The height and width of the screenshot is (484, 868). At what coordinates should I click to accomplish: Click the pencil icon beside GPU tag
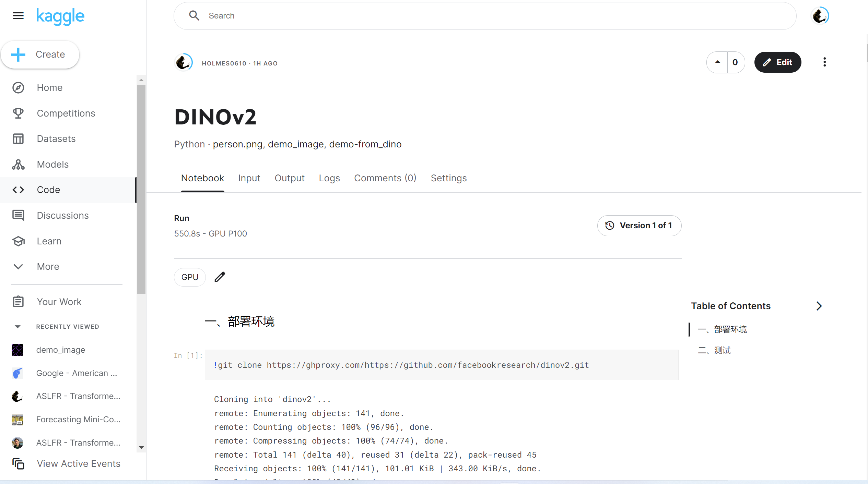(x=220, y=277)
